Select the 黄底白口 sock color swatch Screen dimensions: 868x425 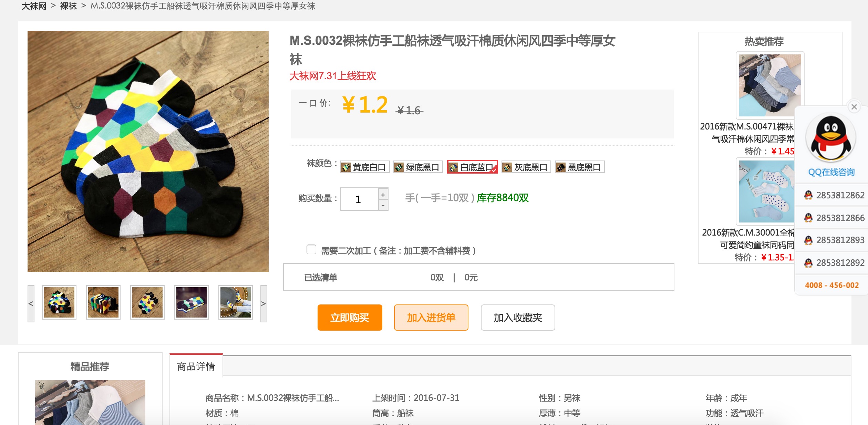tap(365, 167)
